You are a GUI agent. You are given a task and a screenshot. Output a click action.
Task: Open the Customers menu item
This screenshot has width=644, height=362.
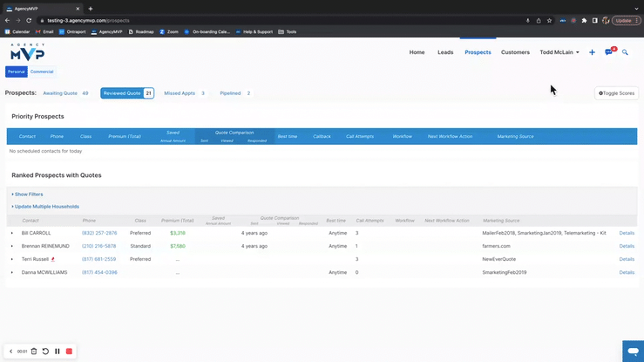pos(515,52)
